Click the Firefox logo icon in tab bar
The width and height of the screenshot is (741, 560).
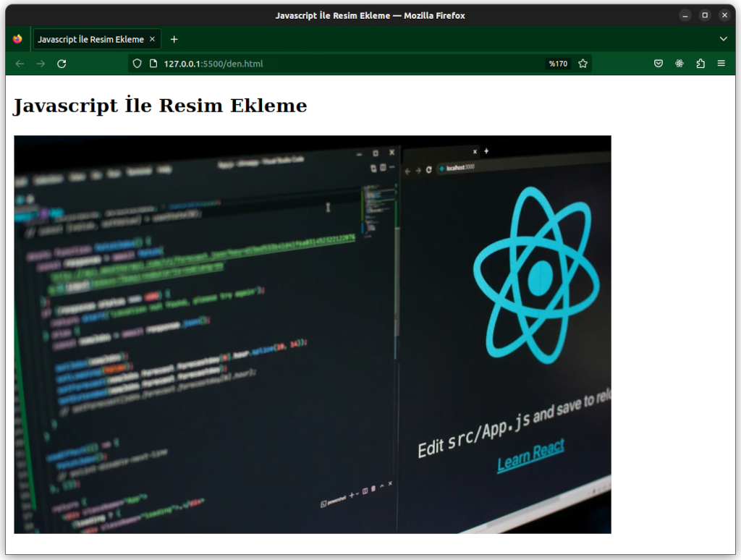17,39
